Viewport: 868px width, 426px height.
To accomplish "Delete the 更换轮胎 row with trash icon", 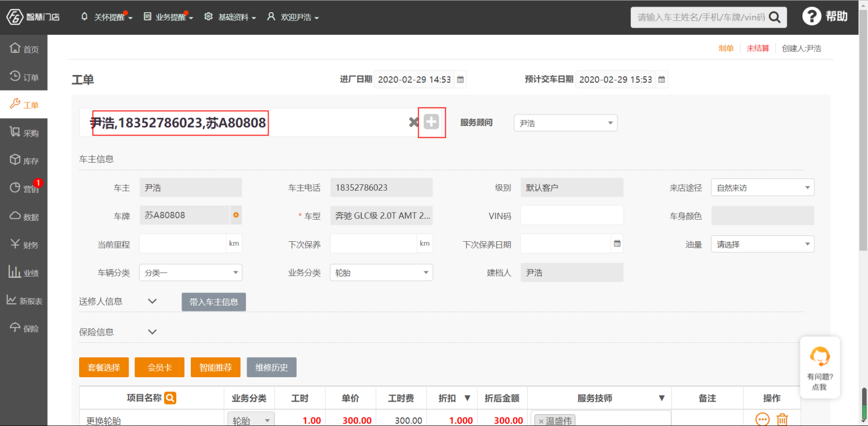I will (x=782, y=419).
